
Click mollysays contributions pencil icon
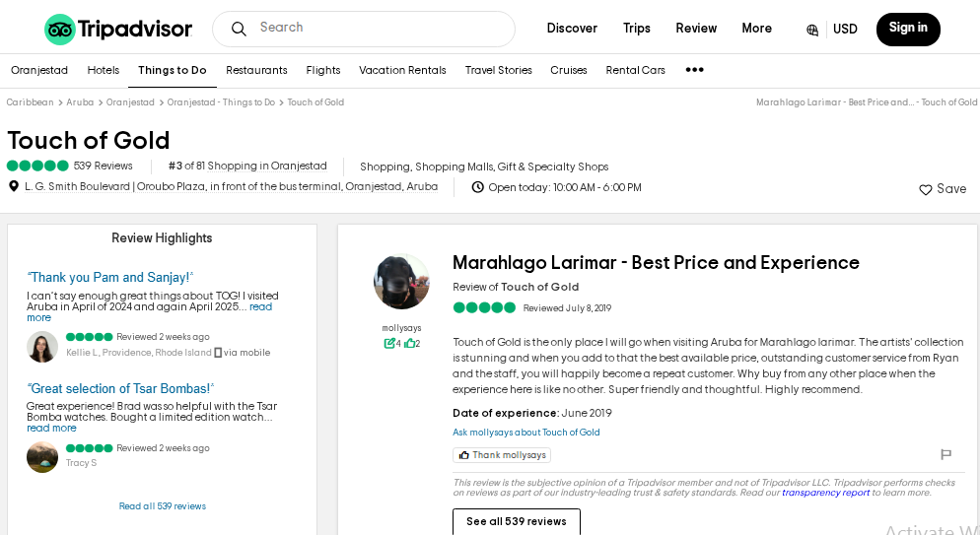tap(388, 343)
